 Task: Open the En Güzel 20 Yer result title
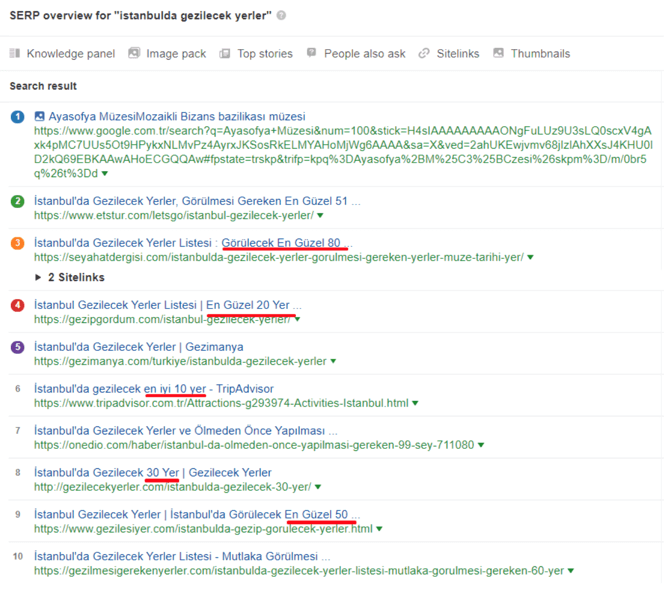tap(168, 305)
